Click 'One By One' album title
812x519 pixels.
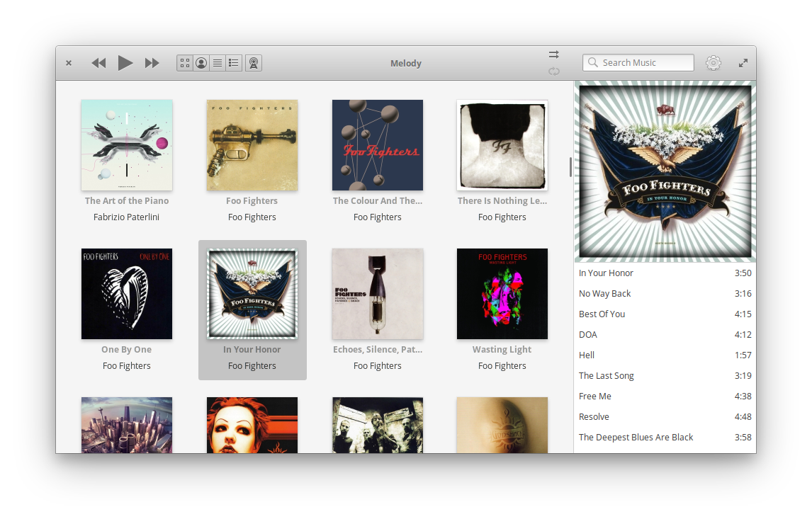coord(127,350)
